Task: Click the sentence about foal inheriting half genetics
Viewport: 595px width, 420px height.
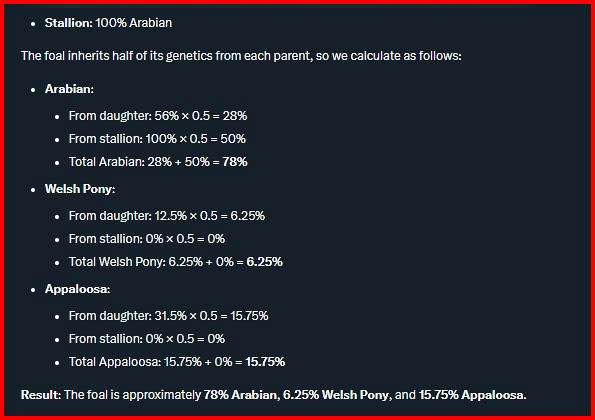Action: tap(241, 56)
